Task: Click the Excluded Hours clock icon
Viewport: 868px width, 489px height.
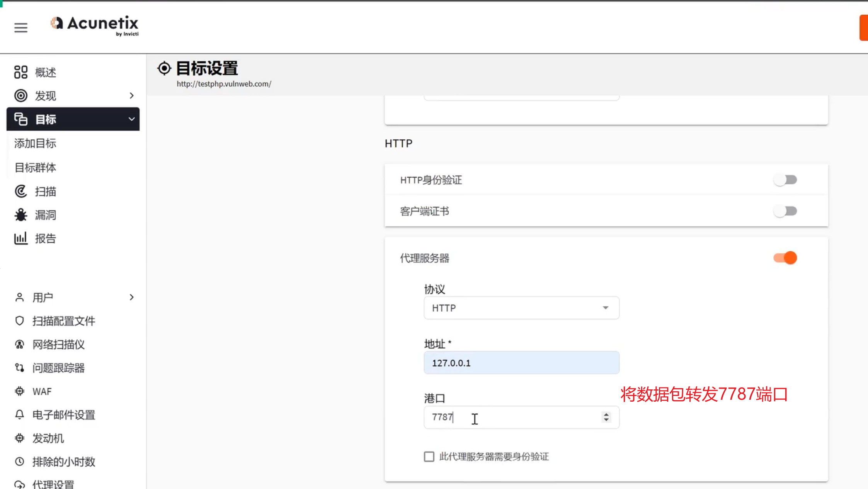Action: pyautogui.click(x=20, y=462)
